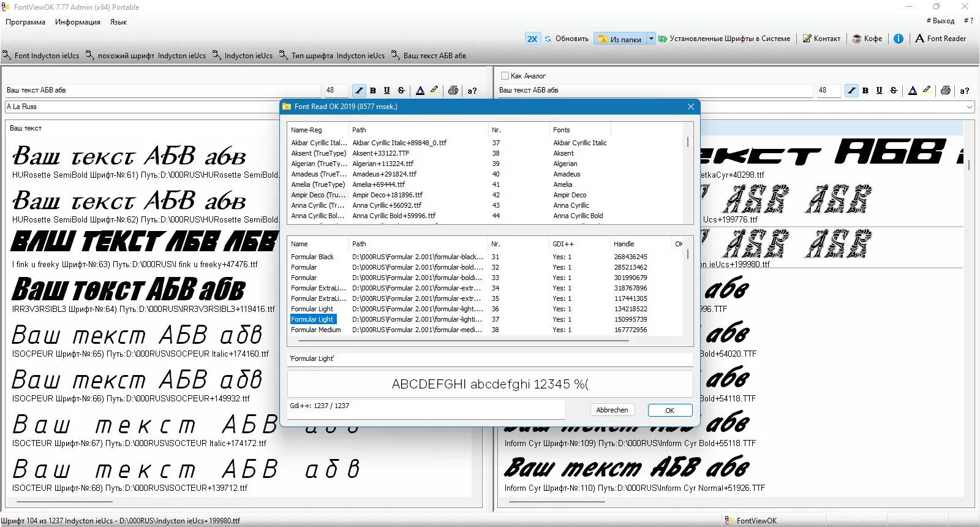
Task: Toggle strikethrough in the left panel
Action: coord(401,91)
